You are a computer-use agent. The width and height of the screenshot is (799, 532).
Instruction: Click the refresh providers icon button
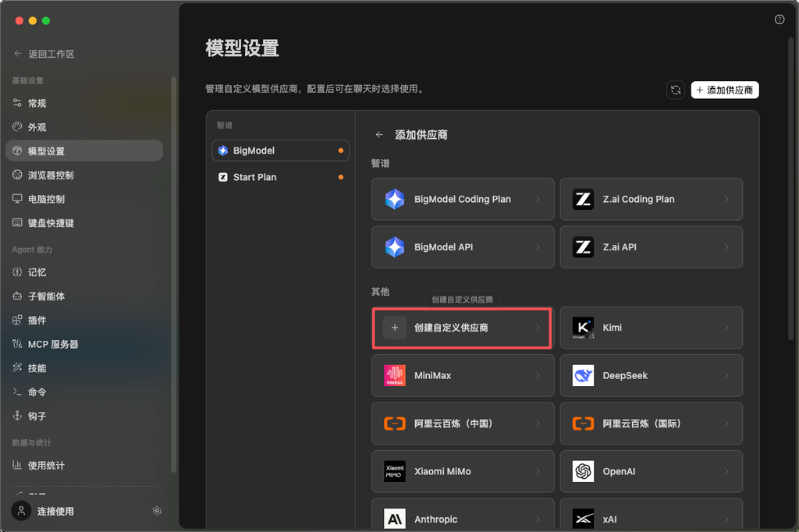(x=676, y=90)
